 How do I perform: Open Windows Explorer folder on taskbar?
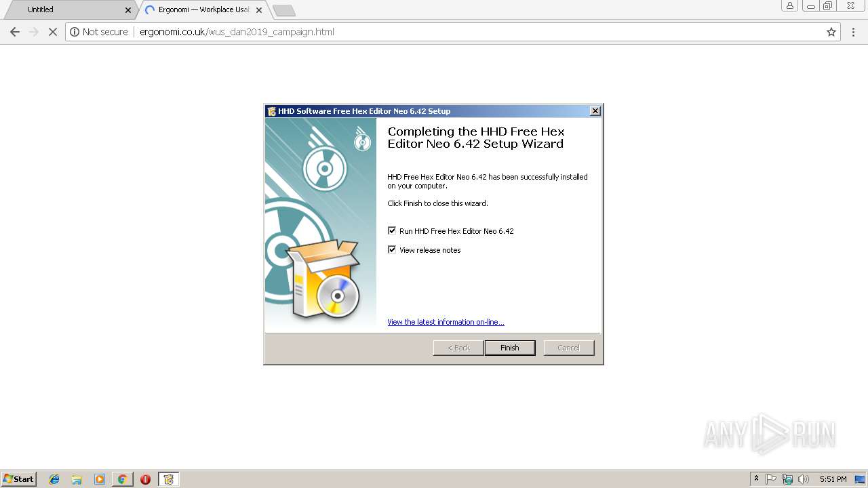[77, 479]
